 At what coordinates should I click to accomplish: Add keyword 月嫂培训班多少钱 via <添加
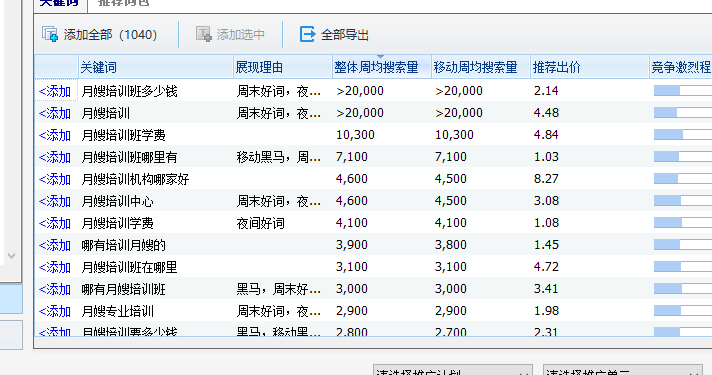pyautogui.click(x=55, y=91)
